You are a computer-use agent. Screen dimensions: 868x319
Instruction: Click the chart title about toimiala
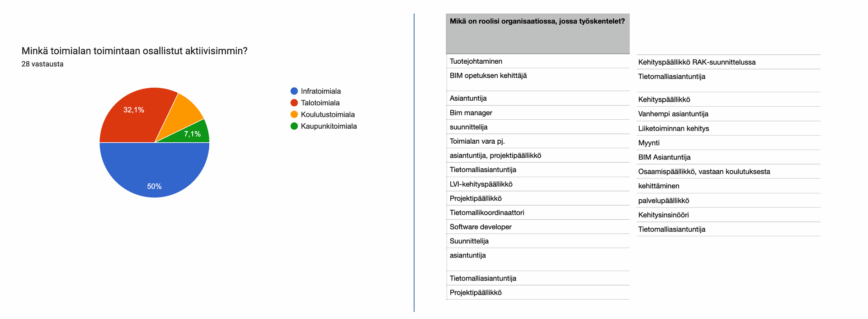click(134, 51)
